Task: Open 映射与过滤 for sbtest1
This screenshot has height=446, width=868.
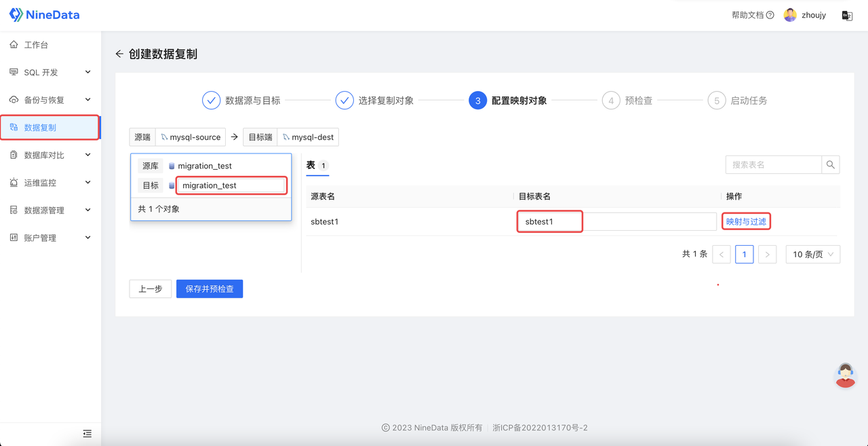Action: tap(746, 222)
